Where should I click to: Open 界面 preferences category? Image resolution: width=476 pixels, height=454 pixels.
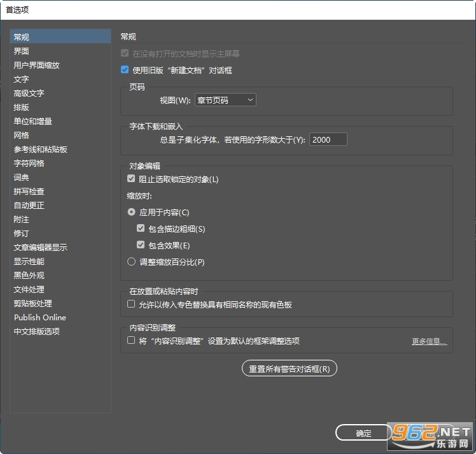click(x=60, y=51)
